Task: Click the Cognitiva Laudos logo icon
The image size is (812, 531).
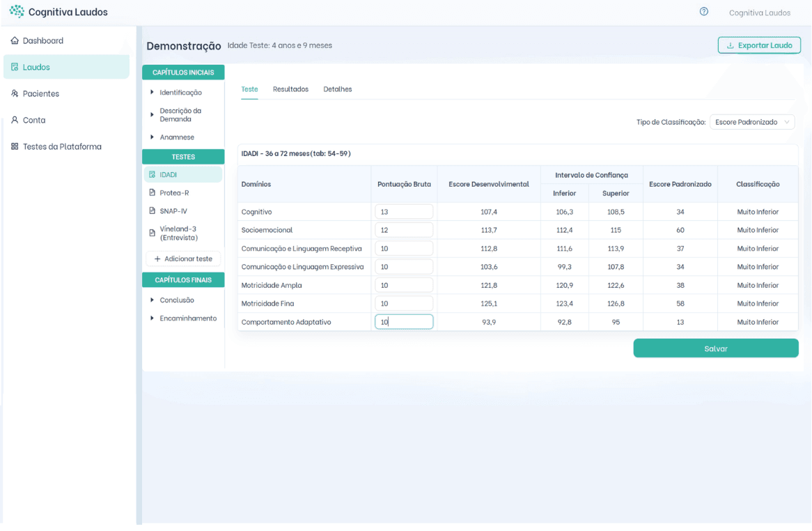Action: [x=17, y=11]
